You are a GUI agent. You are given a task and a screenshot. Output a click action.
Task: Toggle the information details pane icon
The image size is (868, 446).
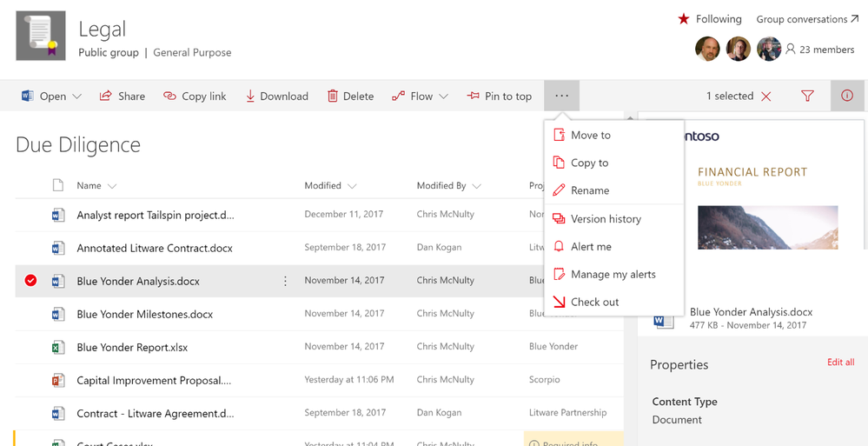tap(847, 96)
